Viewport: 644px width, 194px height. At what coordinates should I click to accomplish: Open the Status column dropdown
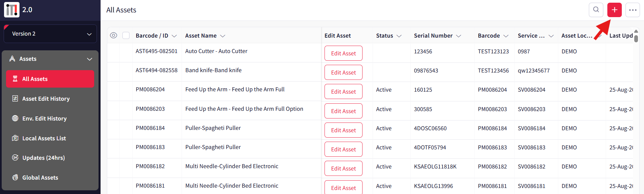(x=399, y=36)
